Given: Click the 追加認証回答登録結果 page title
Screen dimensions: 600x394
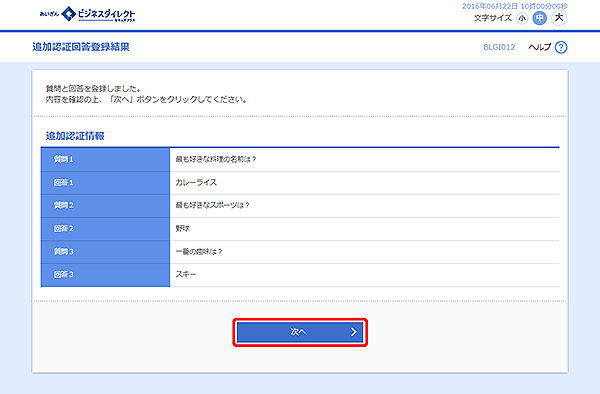Looking at the screenshot, I should coord(81,47).
